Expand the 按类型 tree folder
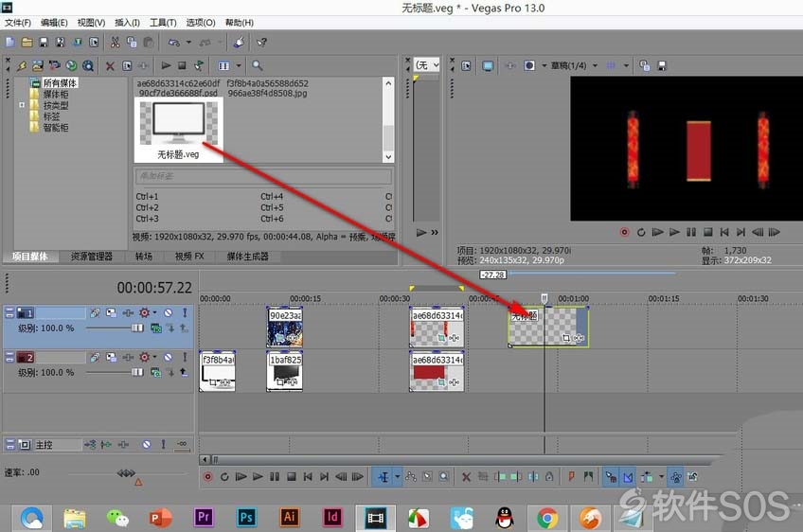This screenshot has width=803, height=532. [22, 105]
